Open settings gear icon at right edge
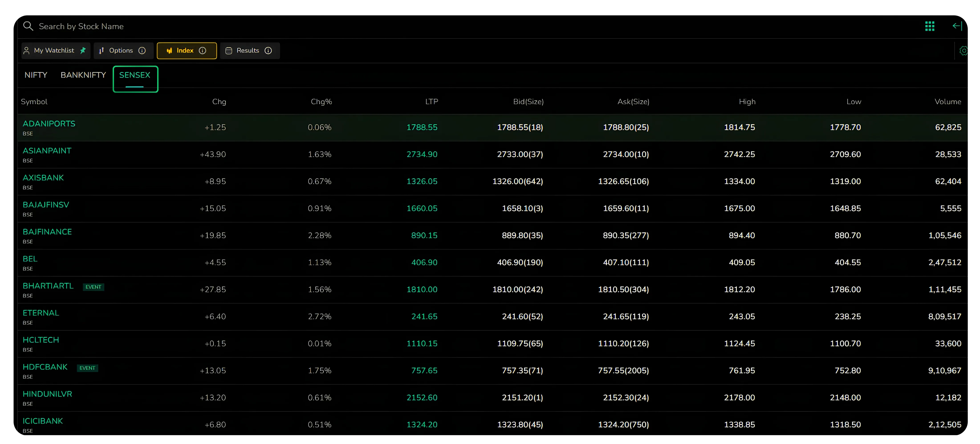 [963, 50]
